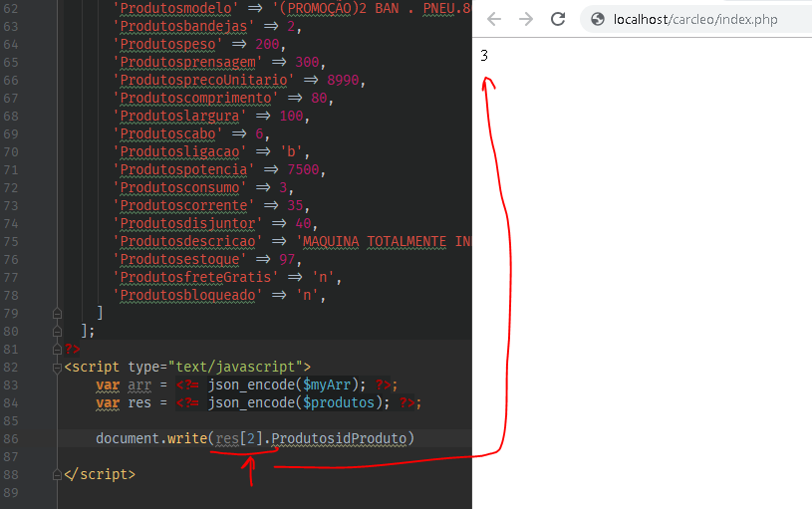
Task: Click document.write call on line 86
Action: tap(151, 438)
